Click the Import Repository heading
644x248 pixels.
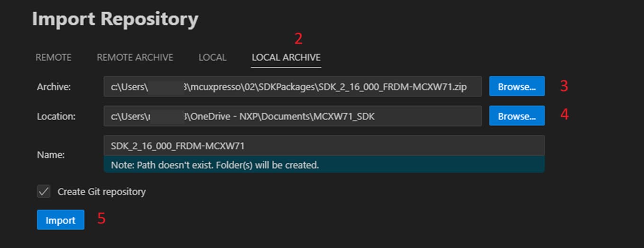coord(115,19)
